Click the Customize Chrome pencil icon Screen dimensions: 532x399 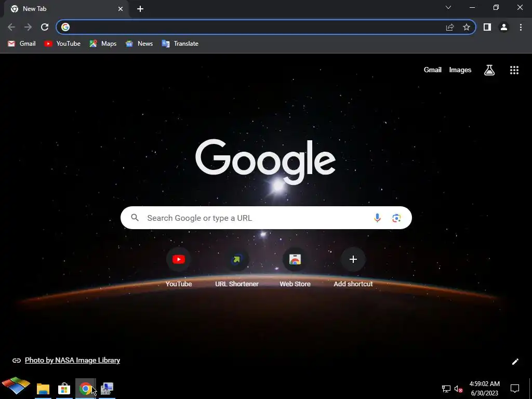(x=515, y=362)
